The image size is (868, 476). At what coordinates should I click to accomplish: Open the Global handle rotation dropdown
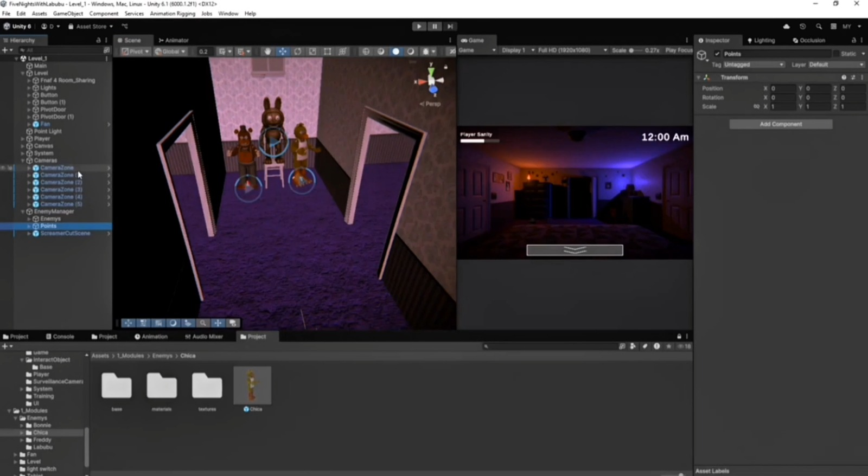[x=170, y=52]
